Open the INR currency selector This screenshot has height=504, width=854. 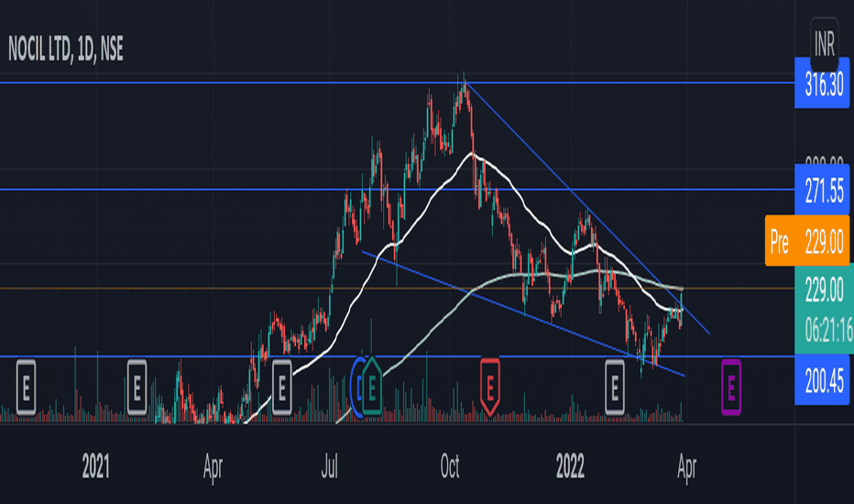pos(824,43)
